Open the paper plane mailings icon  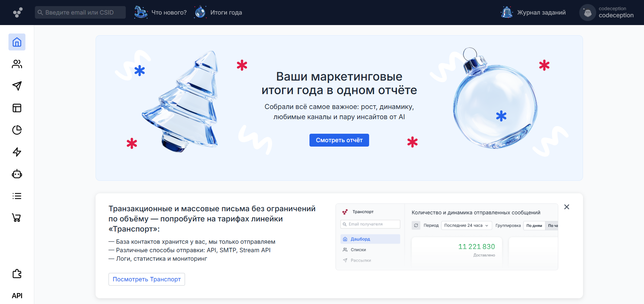pyautogui.click(x=17, y=86)
